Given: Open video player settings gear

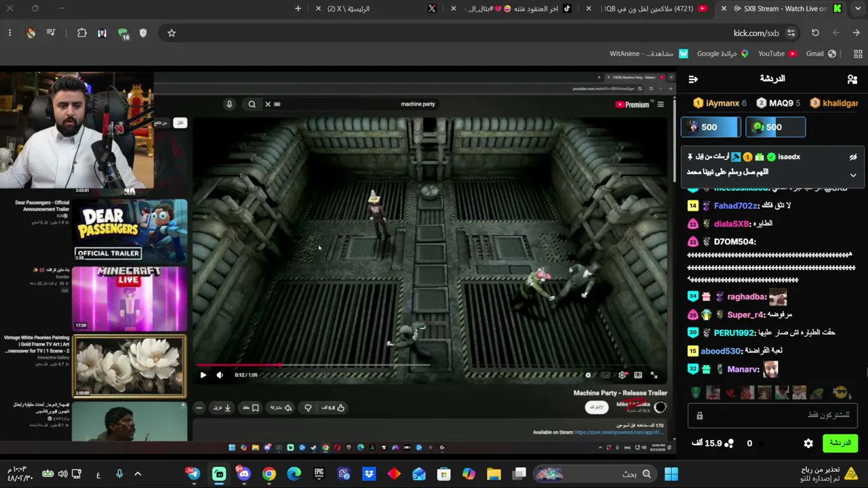Looking at the screenshot, I should click(623, 375).
